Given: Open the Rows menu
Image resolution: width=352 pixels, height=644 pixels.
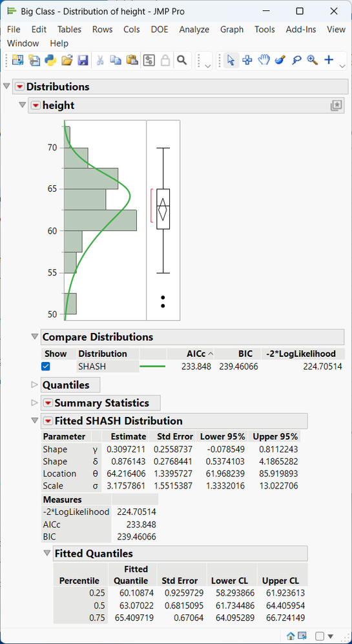Looking at the screenshot, I should (103, 30).
